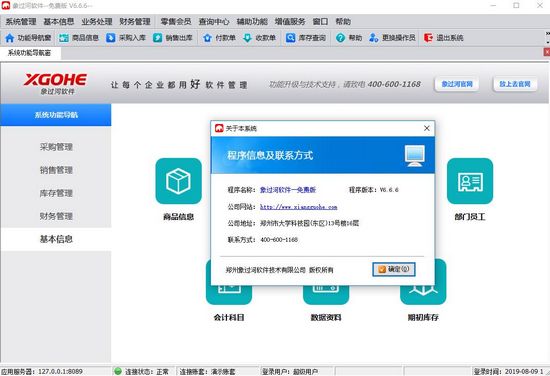Click the 登录用户 status bar entry
Viewport: 550px width, 376px height.
pos(290,371)
